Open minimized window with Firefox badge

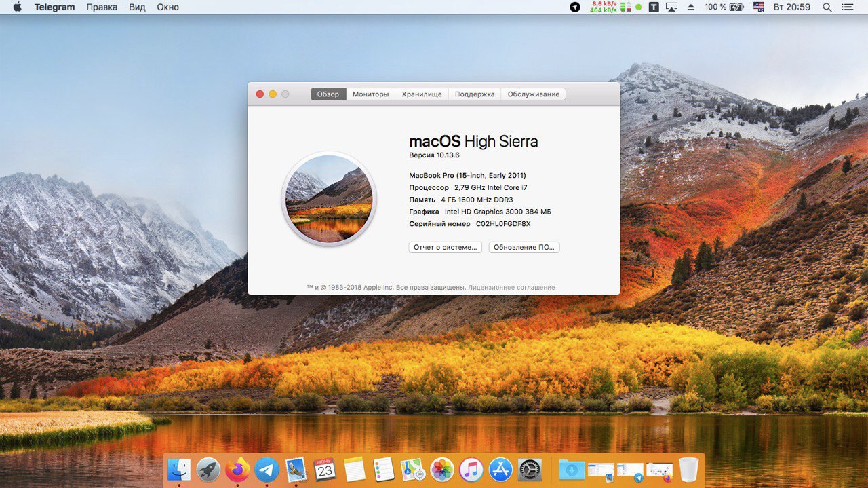click(659, 470)
